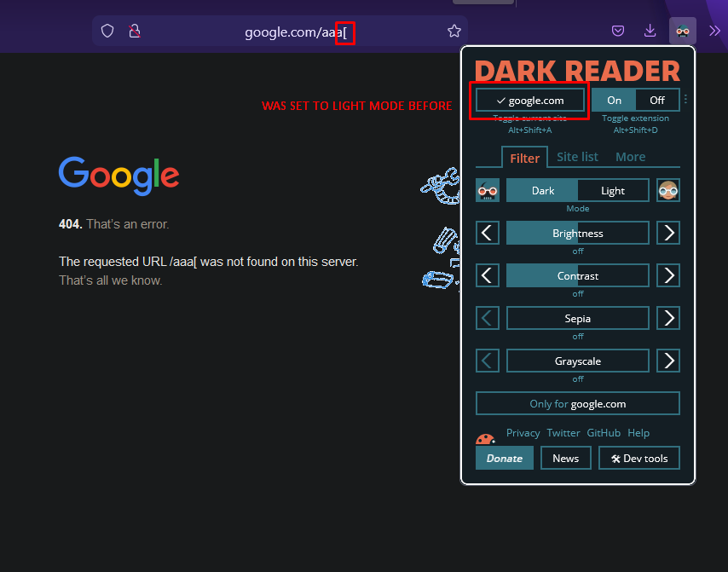Open the More tab
The width and height of the screenshot is (728, 572).
[630, 157]
